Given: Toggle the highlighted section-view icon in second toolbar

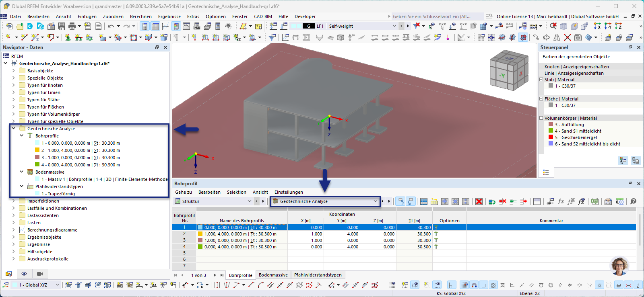Looking at the screenshot, I should click(523, 37).
